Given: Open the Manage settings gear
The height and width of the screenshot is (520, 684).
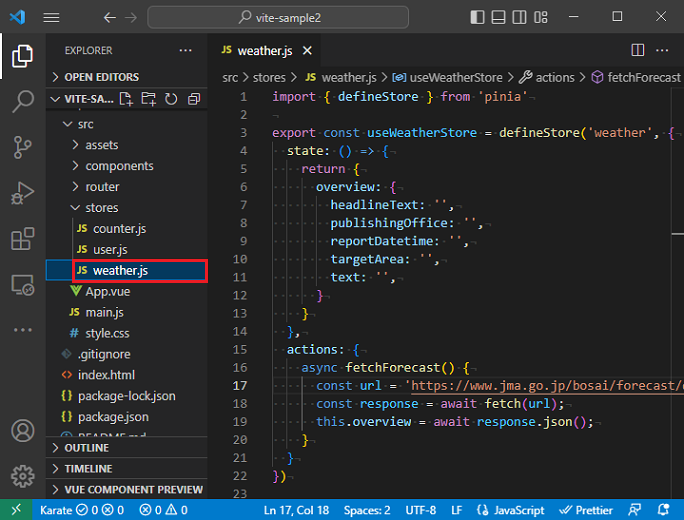Looking at the screenshot, I should (x=22, y=476).
